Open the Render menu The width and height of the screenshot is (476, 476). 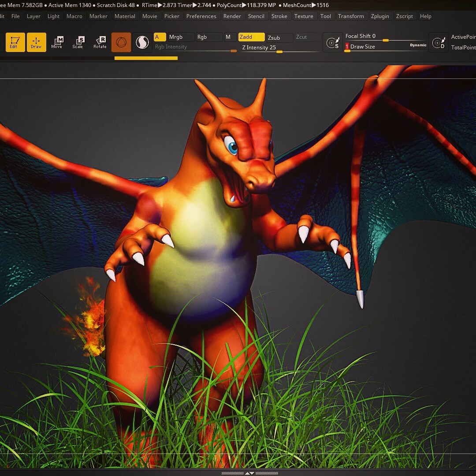click(232, 16)
